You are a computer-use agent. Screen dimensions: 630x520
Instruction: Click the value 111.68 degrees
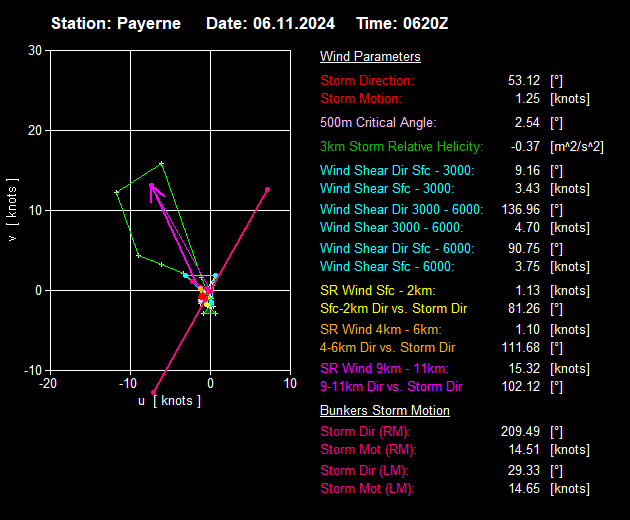pos(521,348)
